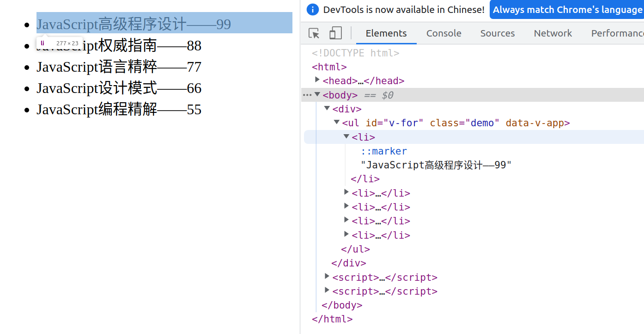This screenshot has width=644, height=334.
Task: Collapse the ul v-for element node
Action: pyautogui.click(x=337, y=122)
